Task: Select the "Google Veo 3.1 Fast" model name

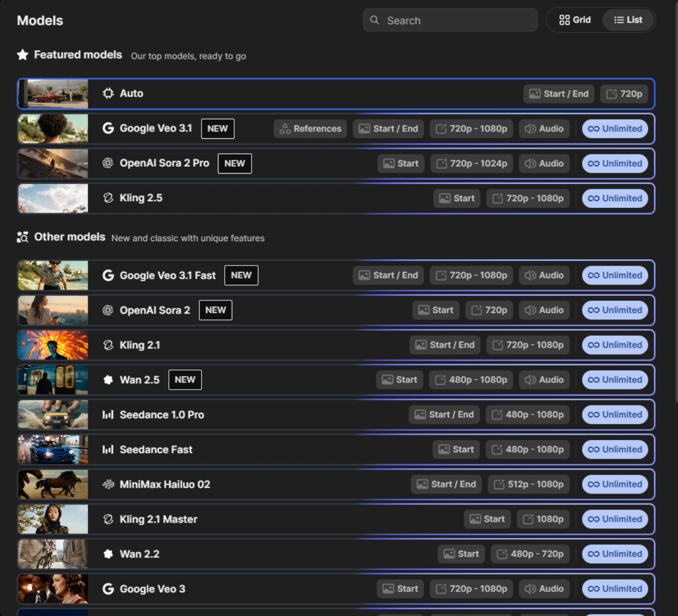Action: click(x=168, y=275)
